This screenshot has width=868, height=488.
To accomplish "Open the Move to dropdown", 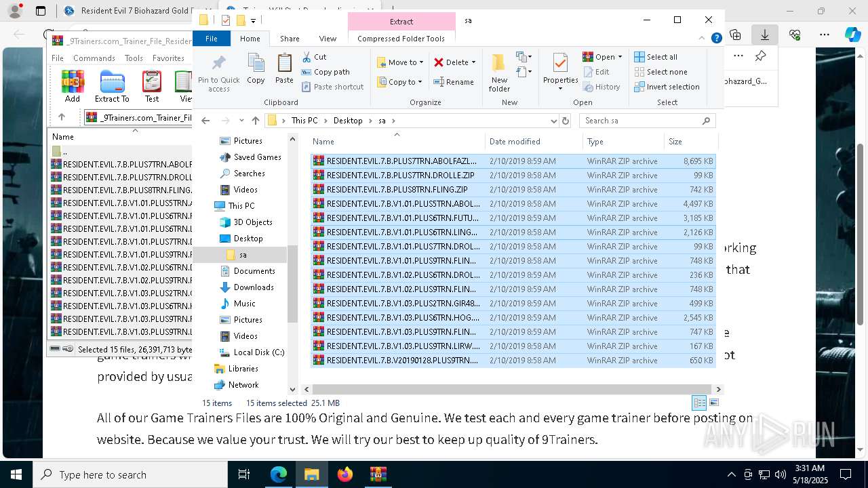I will coord(400,62).
